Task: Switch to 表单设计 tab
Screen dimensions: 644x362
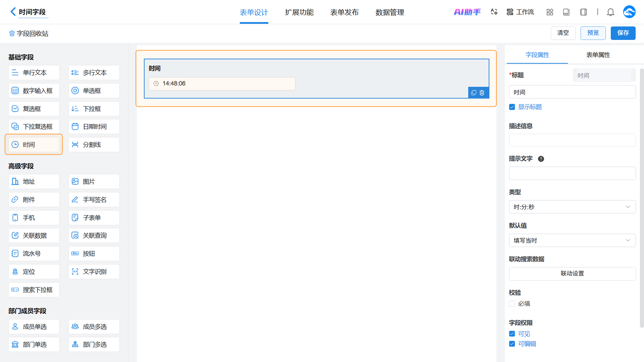Action: (254, 12)
